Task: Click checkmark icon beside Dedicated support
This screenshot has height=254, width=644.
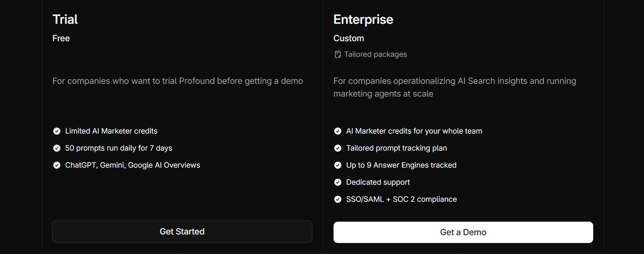Action: 338,182
